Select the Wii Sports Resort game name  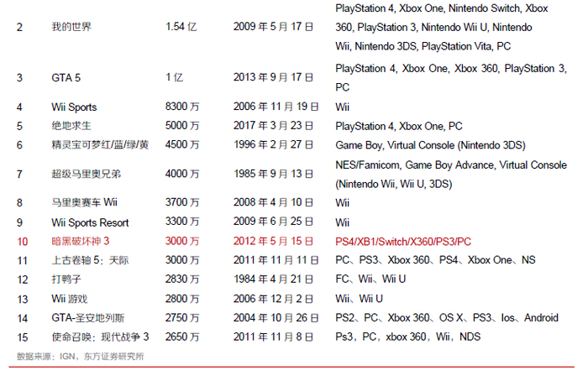(x=90, y=222)
